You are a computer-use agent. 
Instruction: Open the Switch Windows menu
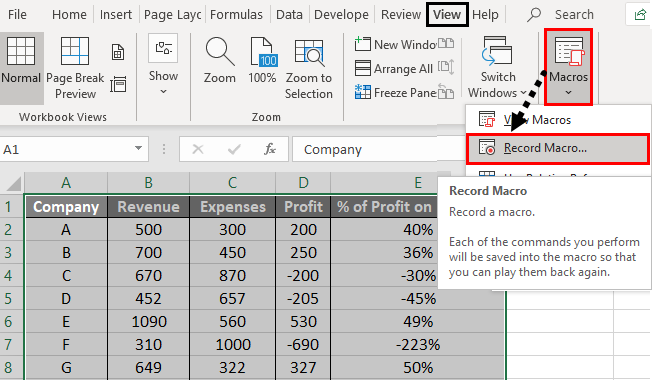[x=497, y=67]
